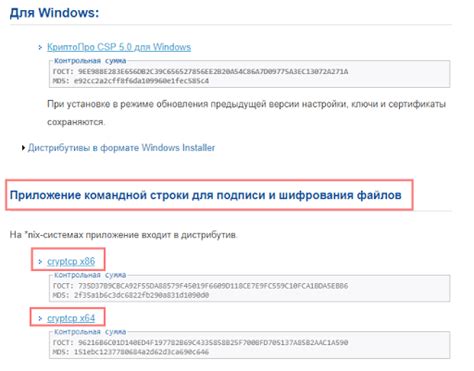Select ГОСТ checksum line starting with 9EE988E2
Image resolution: width=474 pixels, height=371 pixels.
(x=200, y=71)
